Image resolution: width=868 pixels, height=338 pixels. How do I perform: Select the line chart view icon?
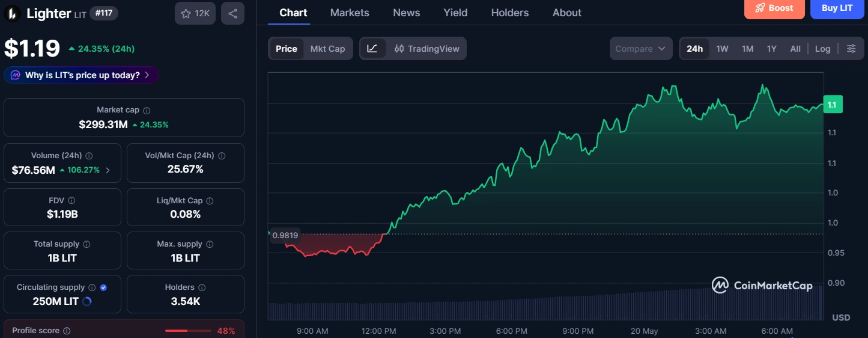coord(372,49)
